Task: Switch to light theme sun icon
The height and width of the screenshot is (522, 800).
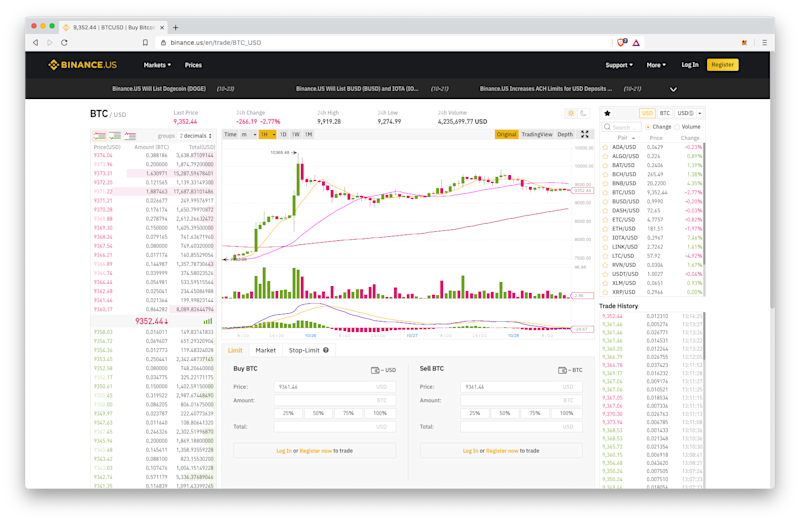Action: 571,113
